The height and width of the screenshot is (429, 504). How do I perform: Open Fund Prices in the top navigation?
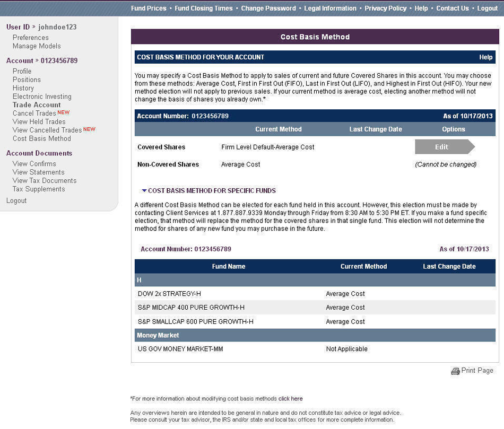pyautogui.click(x=149, y=8)
